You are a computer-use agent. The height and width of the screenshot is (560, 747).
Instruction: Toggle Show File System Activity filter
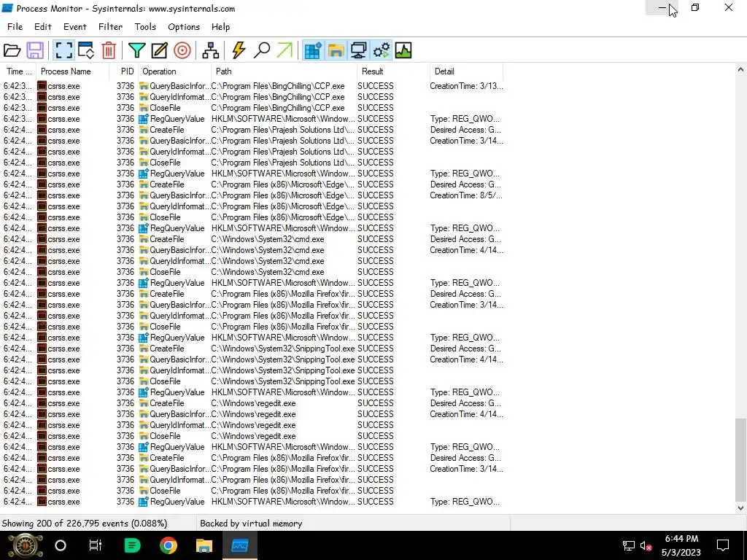pyautogui.click(x=336, y=50)
